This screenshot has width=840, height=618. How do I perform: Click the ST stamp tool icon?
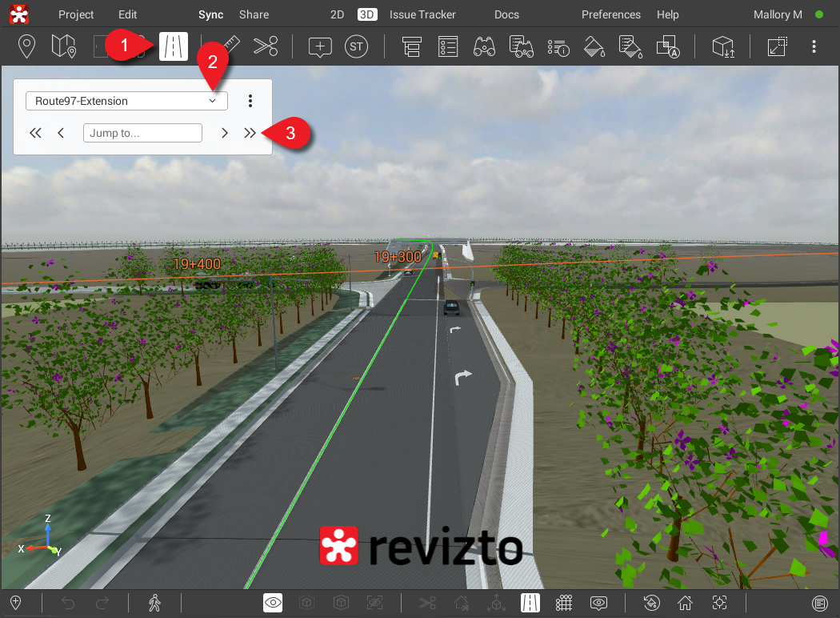coord(356,46)
